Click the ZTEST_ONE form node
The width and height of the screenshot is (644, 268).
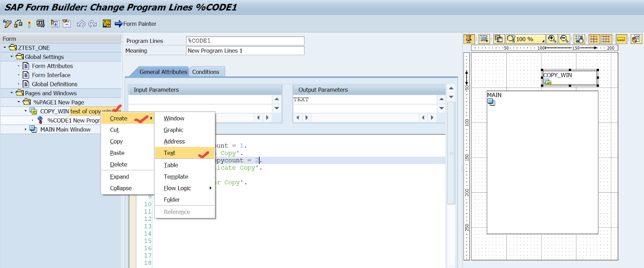tap(34, 48)
